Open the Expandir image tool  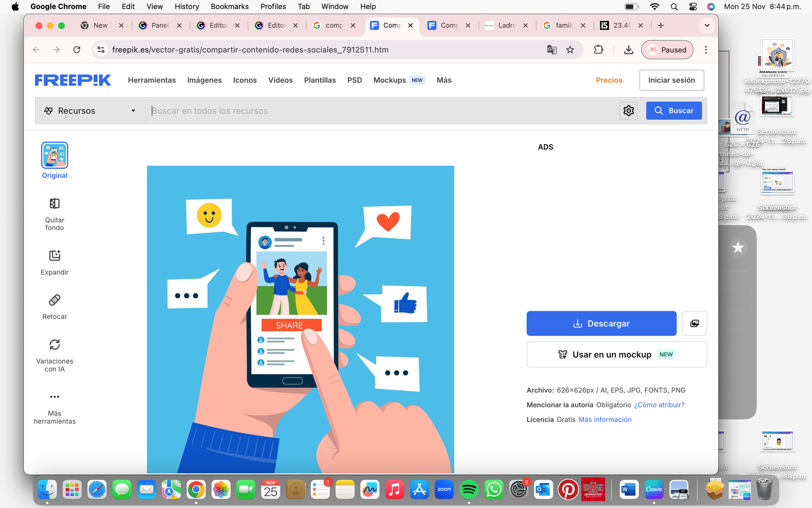54,263
